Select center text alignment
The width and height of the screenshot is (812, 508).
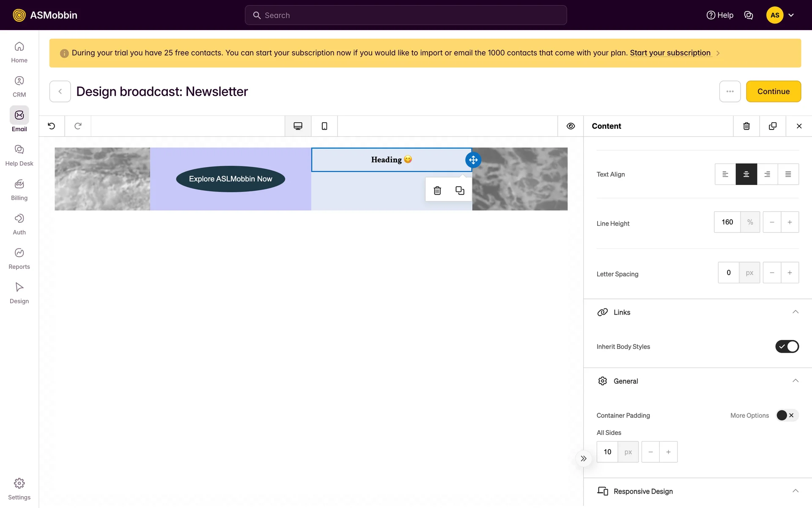746,174
